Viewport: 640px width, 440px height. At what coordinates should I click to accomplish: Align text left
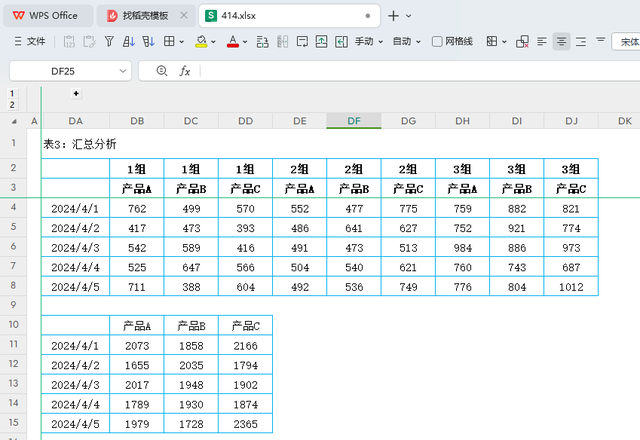click(542, 41)
